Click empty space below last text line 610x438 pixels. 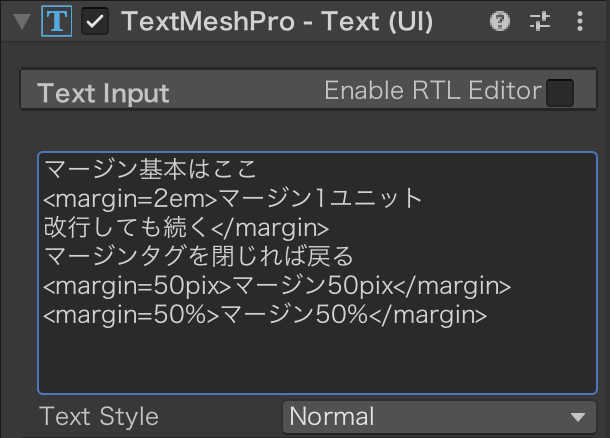(317, 360)
